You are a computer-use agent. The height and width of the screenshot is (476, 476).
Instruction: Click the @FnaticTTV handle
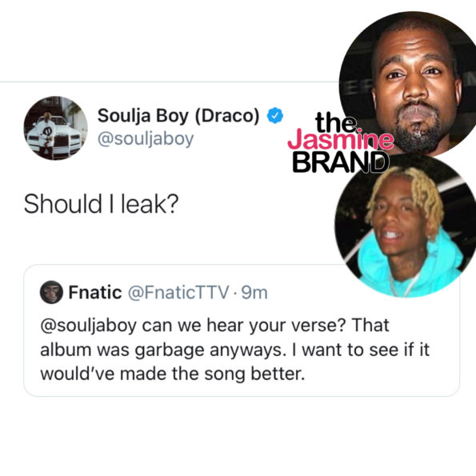(178, 293)
